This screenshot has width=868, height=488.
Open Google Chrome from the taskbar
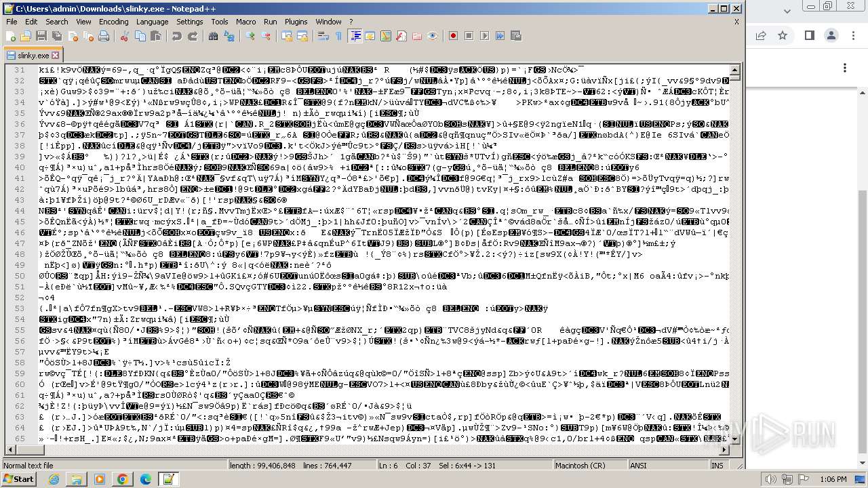123,479
